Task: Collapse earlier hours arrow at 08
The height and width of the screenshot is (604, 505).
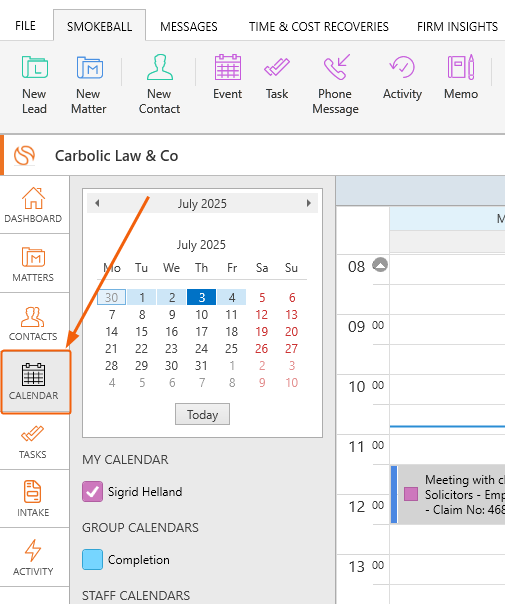Action: (380, 265)
